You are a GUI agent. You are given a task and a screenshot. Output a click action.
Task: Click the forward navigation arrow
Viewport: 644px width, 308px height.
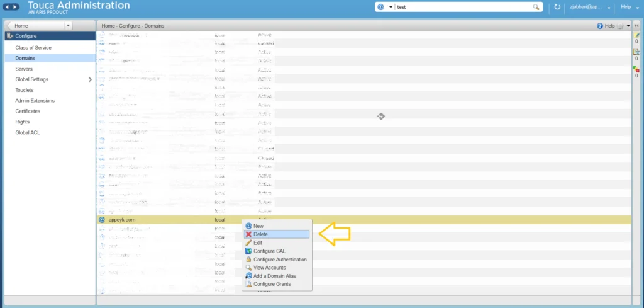tap(15, 7)
